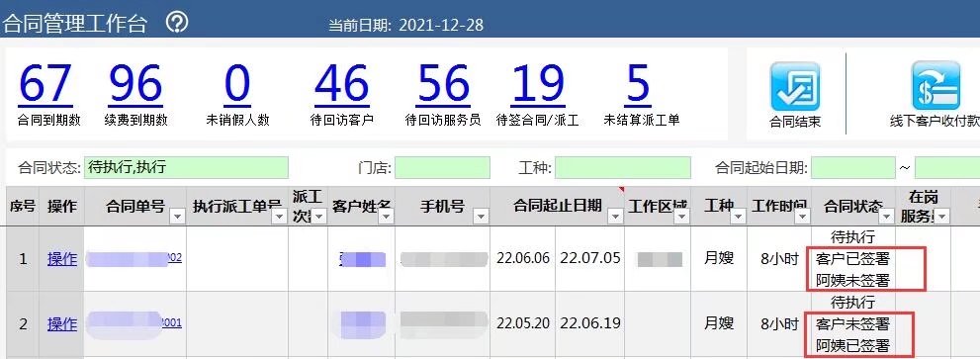The width and height of the screenshot is (980, 359).
Task: Open the 5 未结算派工单 count
Action: tap(638, 84)
